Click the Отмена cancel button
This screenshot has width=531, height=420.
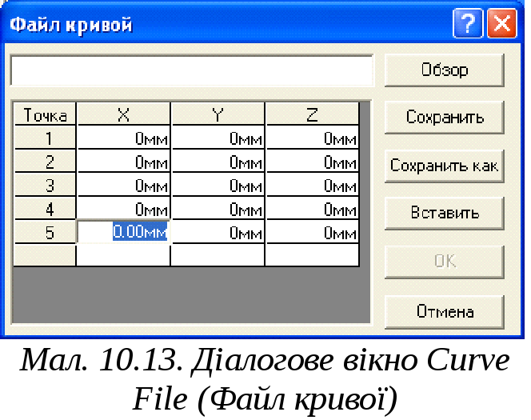point(445,312)
